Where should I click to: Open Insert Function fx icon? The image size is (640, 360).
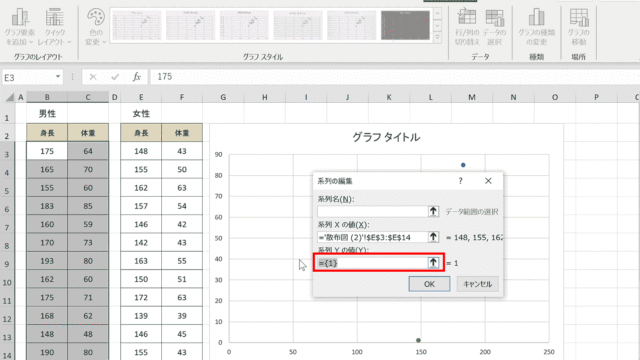point(137,77)
